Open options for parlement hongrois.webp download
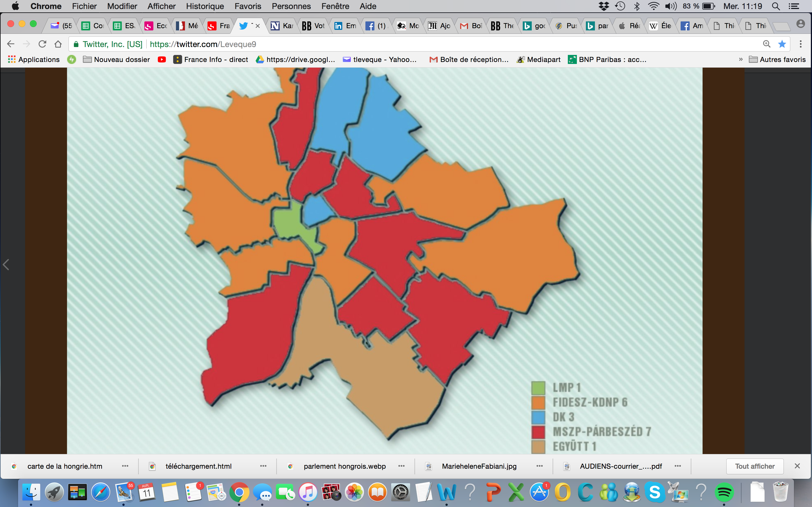Viewport: 812px width, 507px height. [x=401, y=466]
